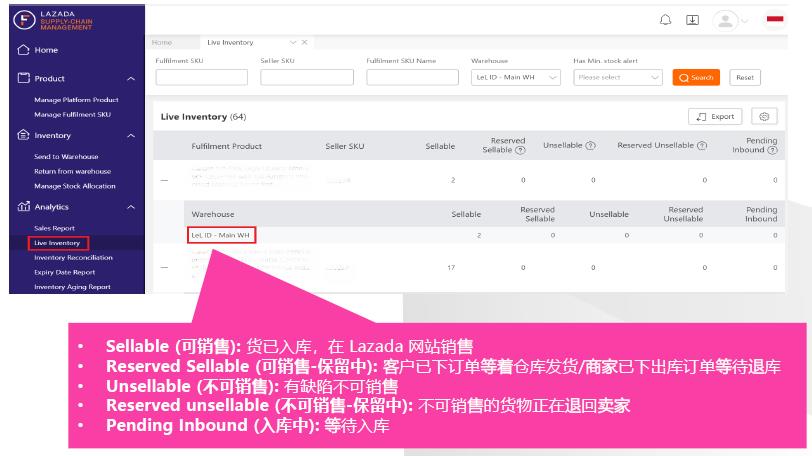Image resolution: width=812 pixels, height=456 pixels.
Task: Click the help icon next to Unsellable
Action: (590, 145)
